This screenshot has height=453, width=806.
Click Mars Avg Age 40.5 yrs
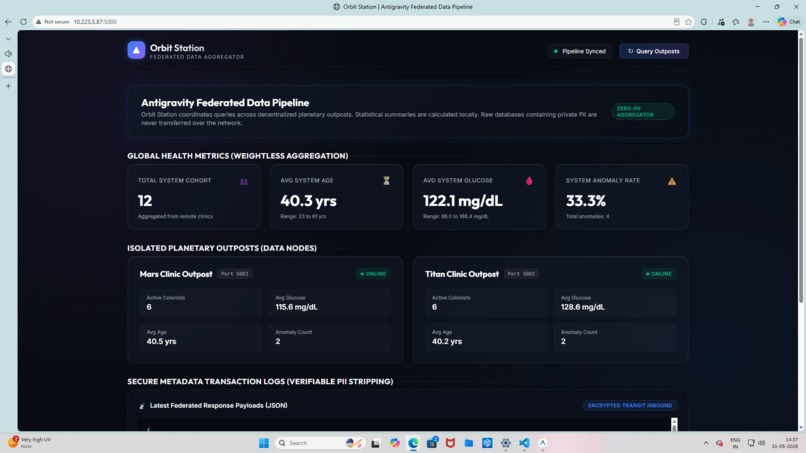click(161, 341)
